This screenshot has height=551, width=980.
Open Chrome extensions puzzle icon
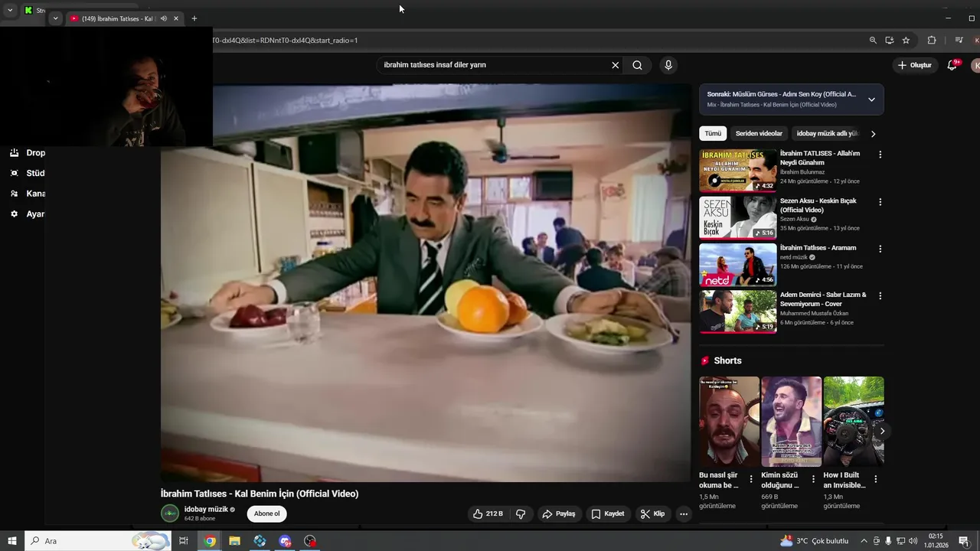[932, 41]
